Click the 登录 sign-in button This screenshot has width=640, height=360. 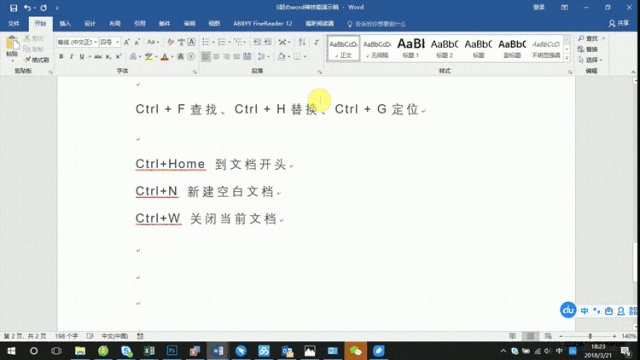click(x=539, y=7)
